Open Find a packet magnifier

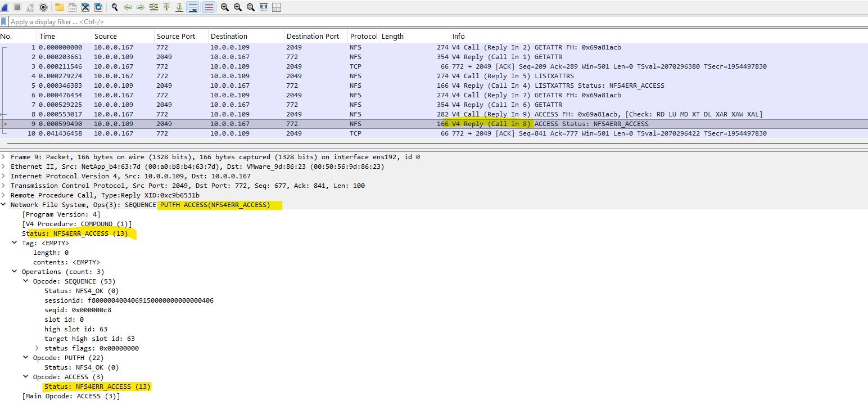(x=115, y=7)
